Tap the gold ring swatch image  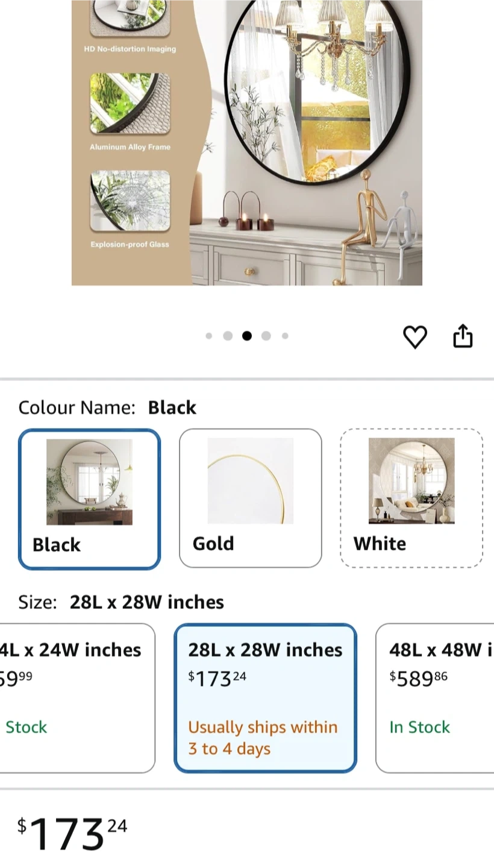pyautogui.click(x=251, y=480)
